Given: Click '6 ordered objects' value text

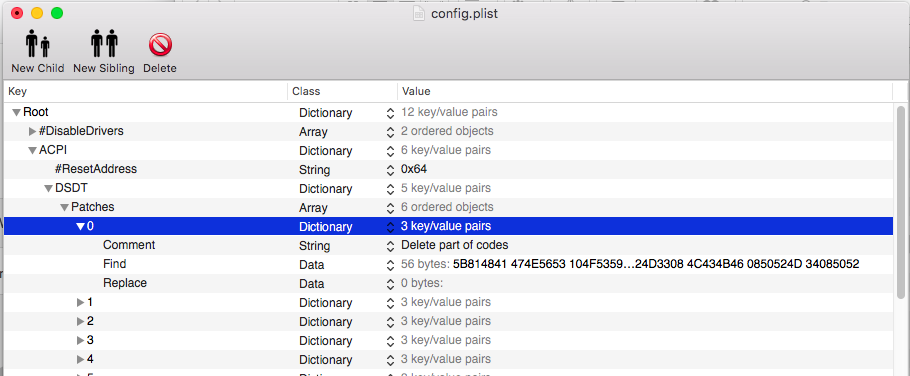Looking at the screenshot, I should click(447, 207).
